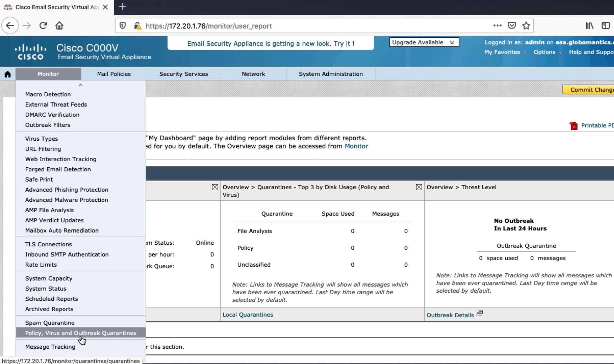
Task: Expand the Upgrade Available dropdown
Action: (424, 42)
